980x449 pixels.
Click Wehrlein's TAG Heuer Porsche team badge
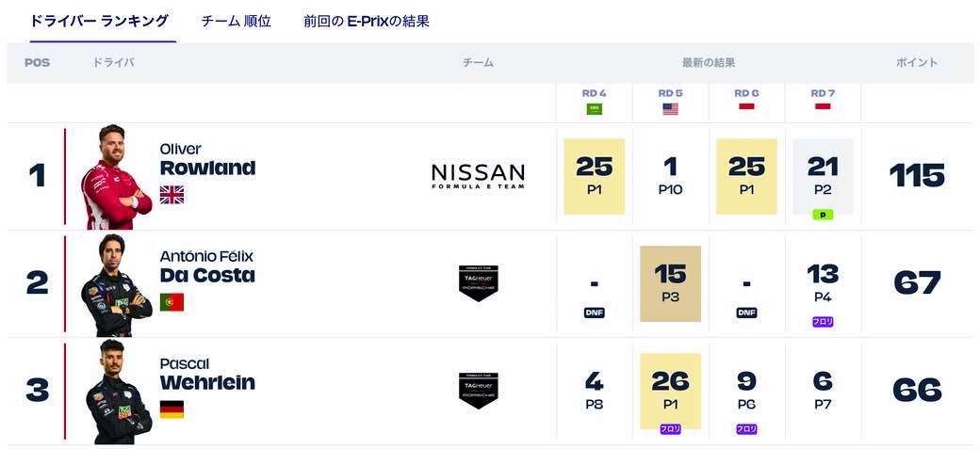coord(478,391)
